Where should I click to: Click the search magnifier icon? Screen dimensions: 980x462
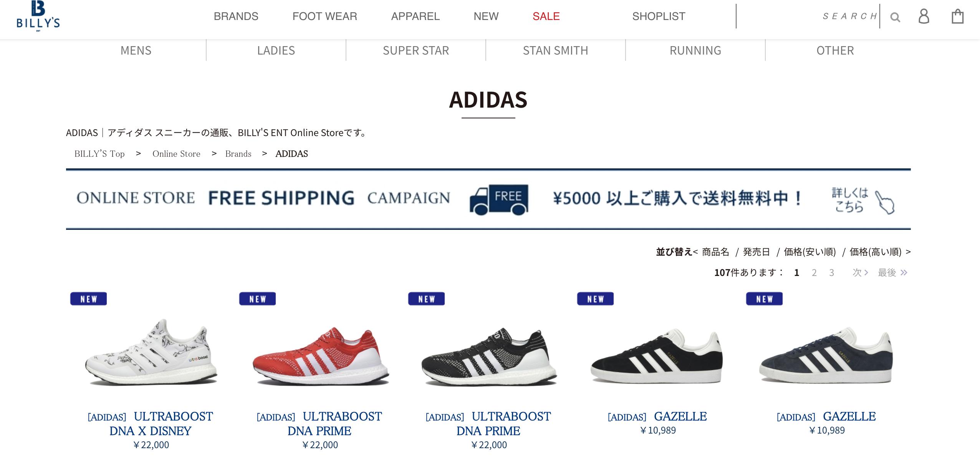tap(895, 17)
